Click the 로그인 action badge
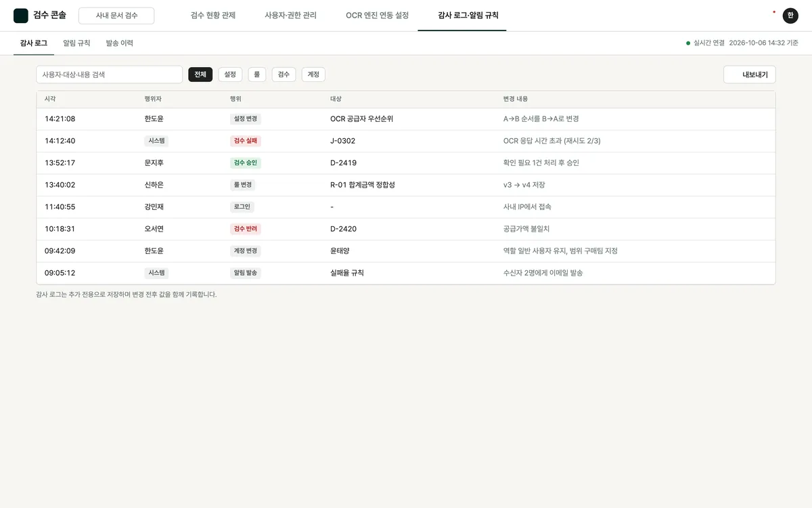 [242, 207]
